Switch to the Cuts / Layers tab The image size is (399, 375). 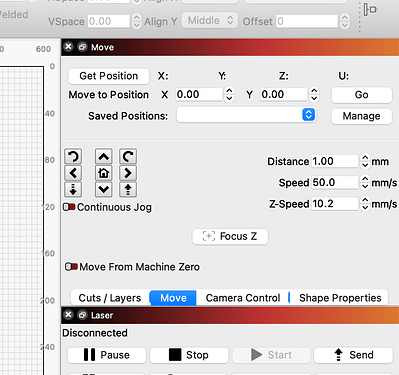110,298
